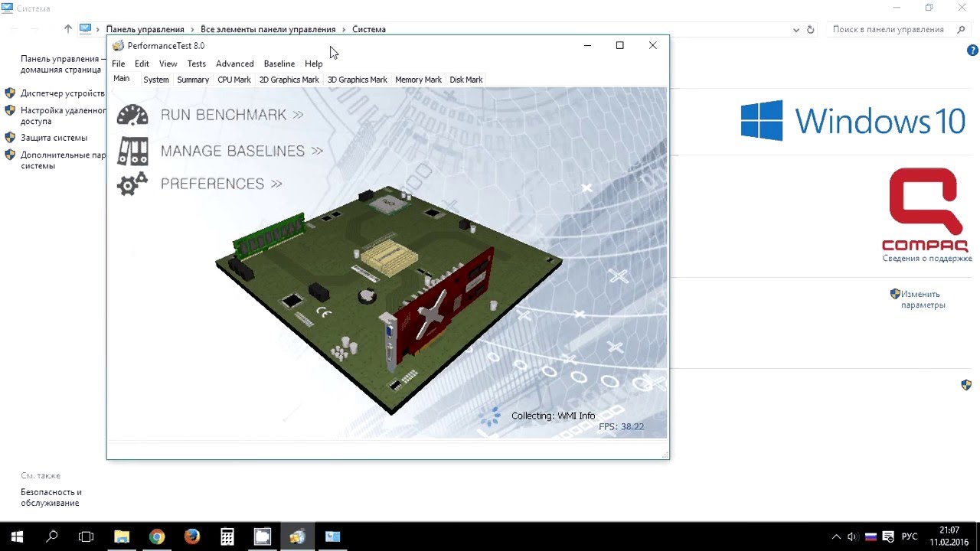This screenshot has width=980, height=551.
Task: Switch to the CPU Mark tab
Action: (x=234, y=80)
